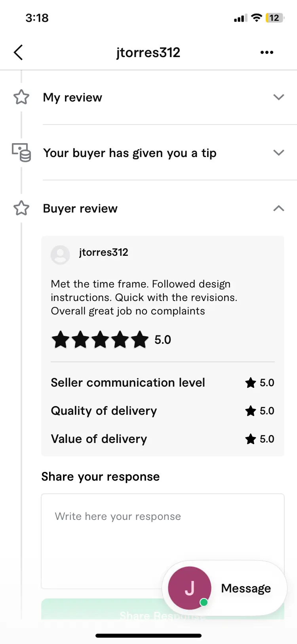Tap the star icon beside Buyer review
297x644 pixels.
[x=21, y=208]
